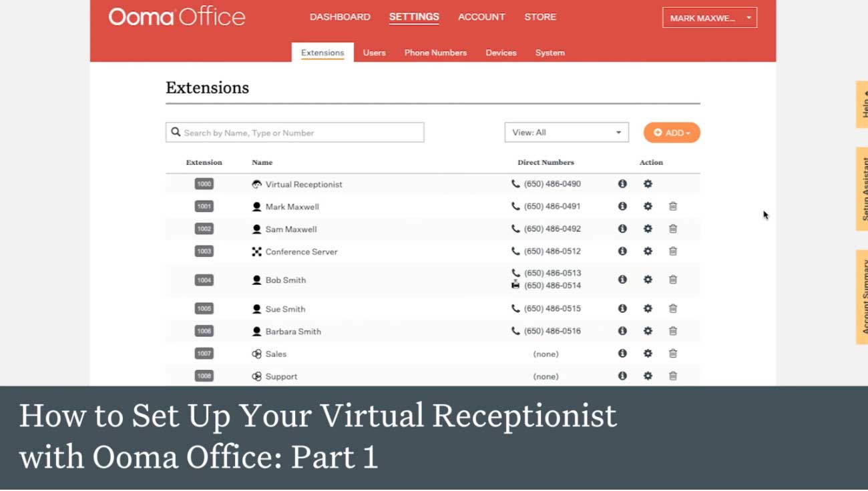868x491 pixels.
Task: Open settings gear for Barbara Smith
Action: pos(648,331)
